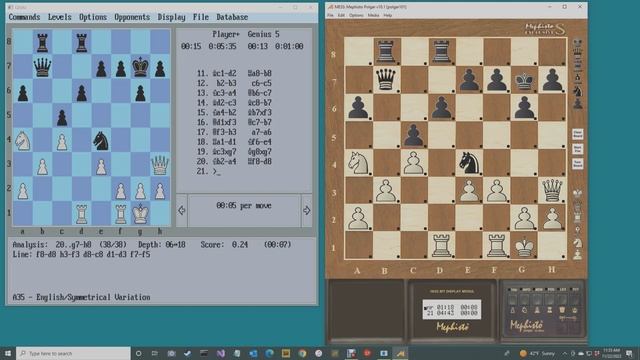The height and width of the screenshot is (360, 640).
Task: Open the Opponents menu
Action: coord(132,17)
